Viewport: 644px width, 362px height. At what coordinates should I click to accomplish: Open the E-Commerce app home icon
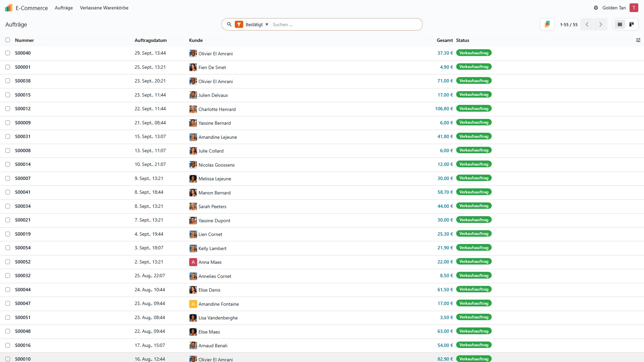point(9,8)
